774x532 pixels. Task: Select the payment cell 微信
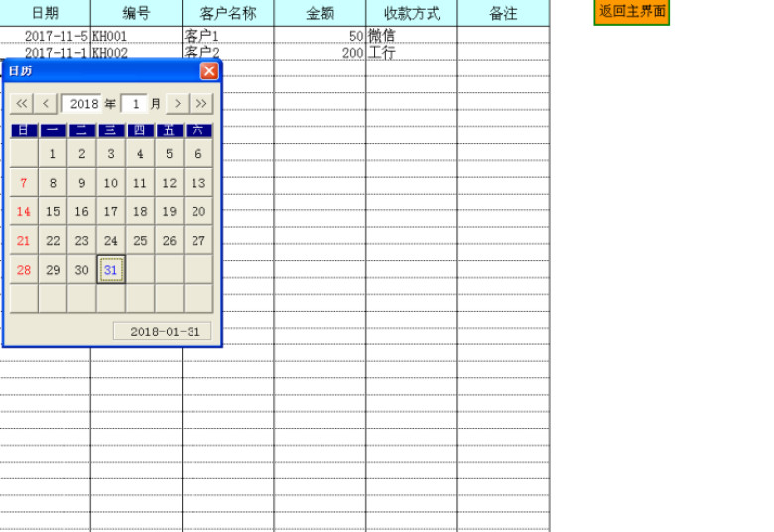coord(412,35)
